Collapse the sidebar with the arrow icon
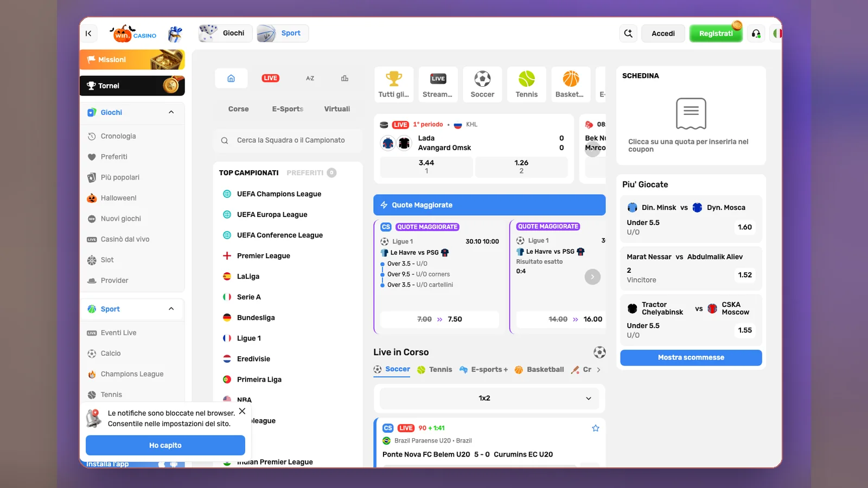Image resolution: width=868 pixels, height=488 pixels. tap(88, 34)
